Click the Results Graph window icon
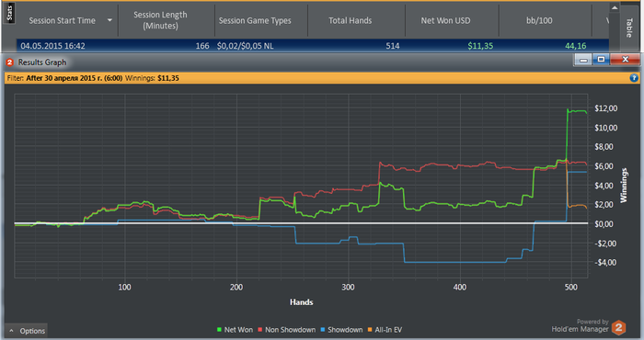The image size is (644, 340). point(10,62)
